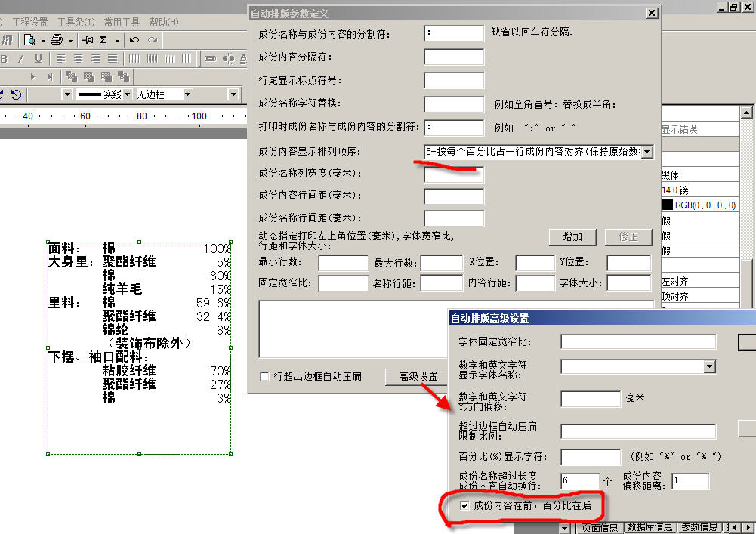The width and height of the screenshot is (756, 534).
Task: Click properties panel scroll-up arrow
Action: (746, 113)
